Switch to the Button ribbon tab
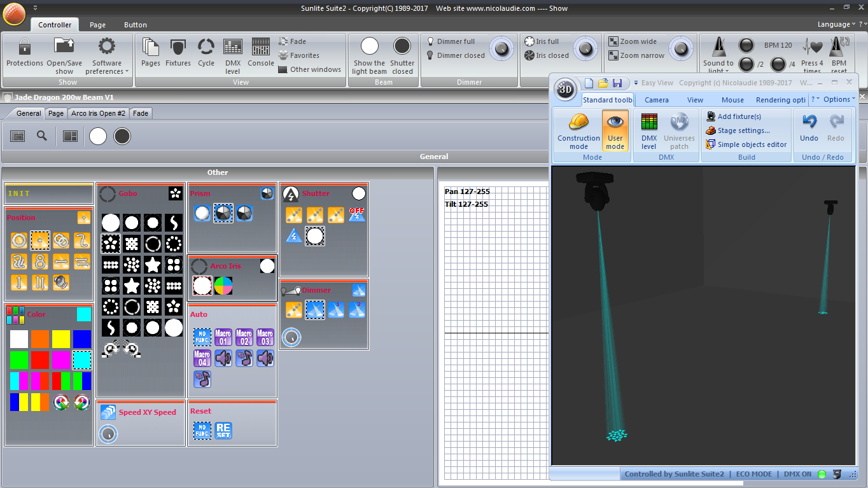 [x=136, y=25]
